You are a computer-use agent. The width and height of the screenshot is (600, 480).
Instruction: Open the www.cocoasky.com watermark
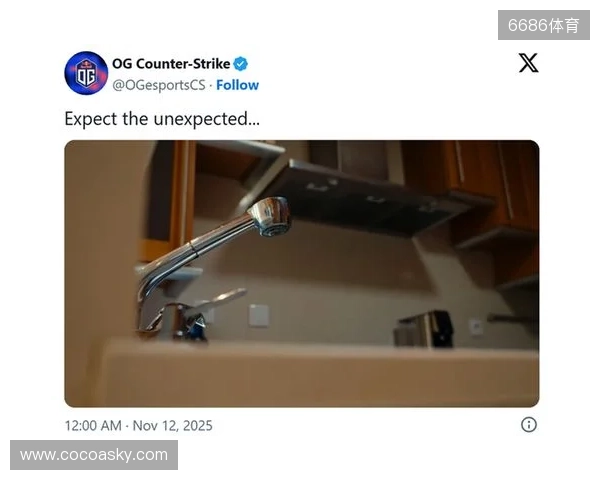point(94,455)
